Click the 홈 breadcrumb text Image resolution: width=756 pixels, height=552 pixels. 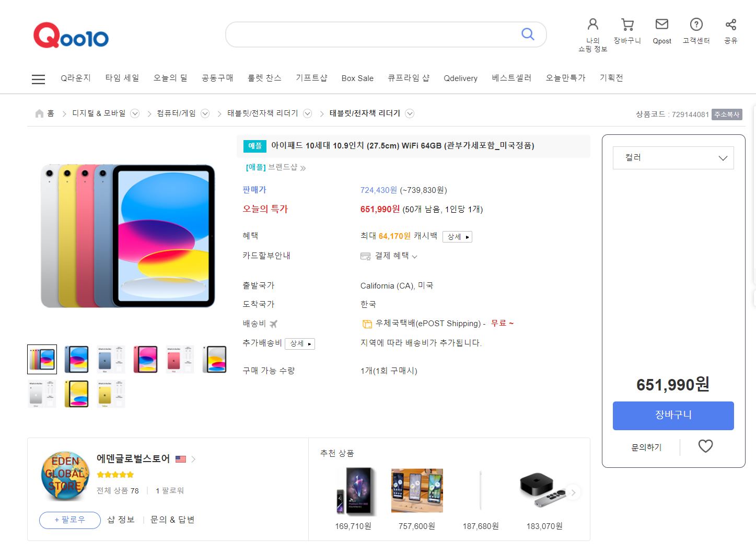(x=51, y=113)
